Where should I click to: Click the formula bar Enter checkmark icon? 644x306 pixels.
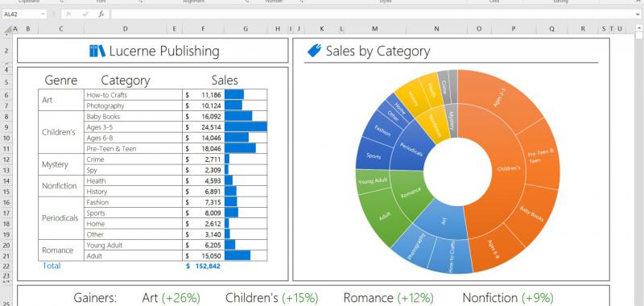(x=85, y=14)
